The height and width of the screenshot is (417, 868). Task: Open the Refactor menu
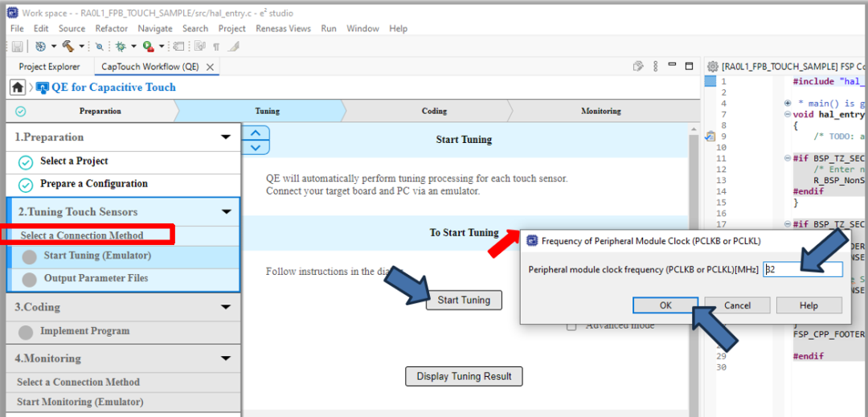click(x=111, y=28)
